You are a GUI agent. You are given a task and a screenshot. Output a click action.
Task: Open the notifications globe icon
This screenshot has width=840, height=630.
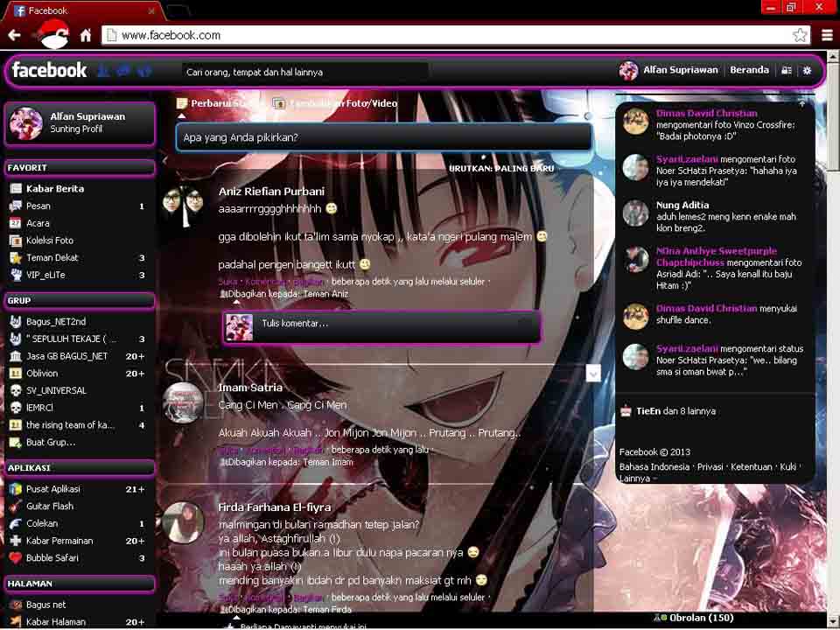point(144,70)
